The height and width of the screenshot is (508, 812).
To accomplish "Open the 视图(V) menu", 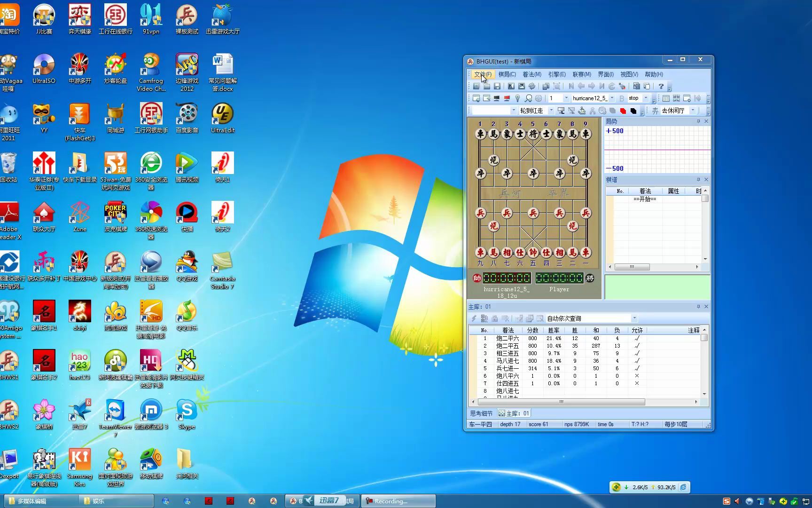I will pyautogui.click(x=629, y=74).
